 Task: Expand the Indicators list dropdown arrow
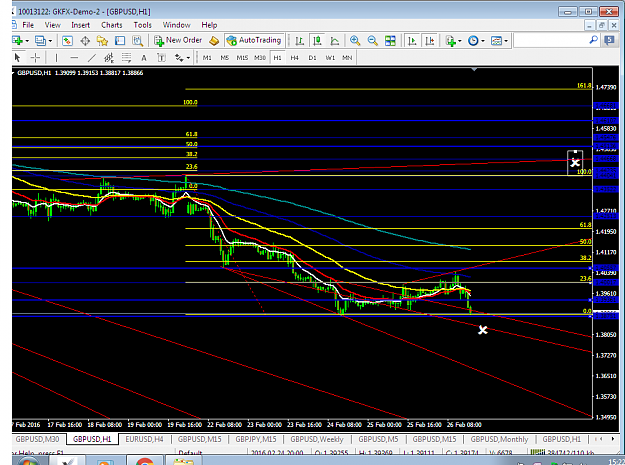pos(460,41)
